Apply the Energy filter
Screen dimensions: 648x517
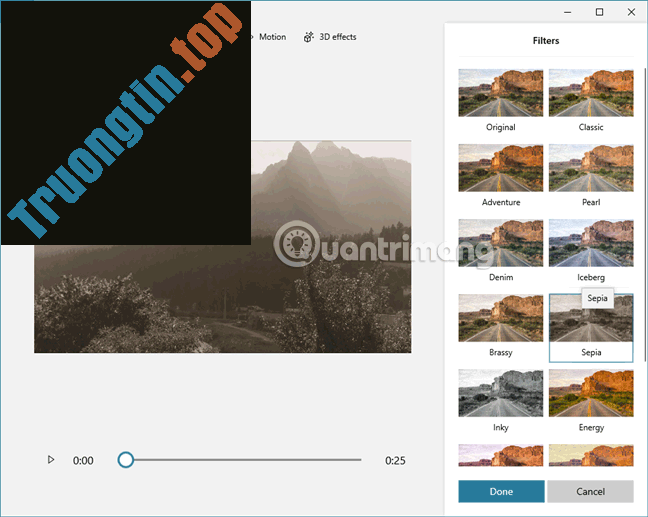(x=591, y=393)
